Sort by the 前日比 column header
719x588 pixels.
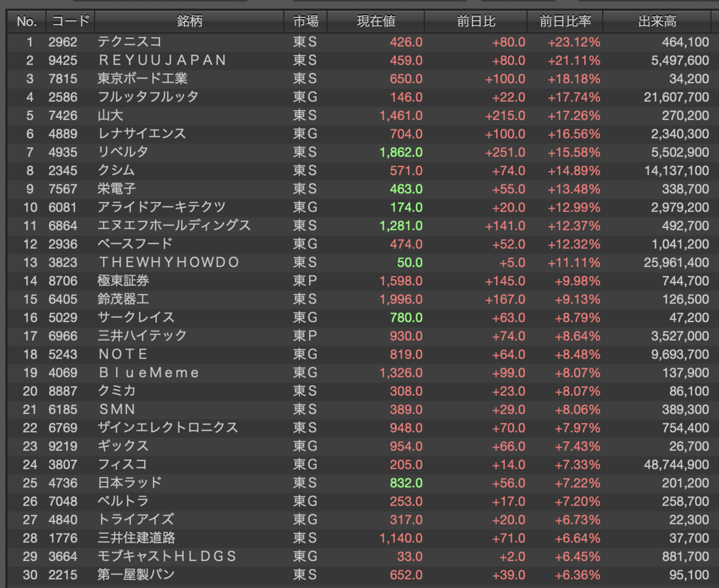coord(476,22)
